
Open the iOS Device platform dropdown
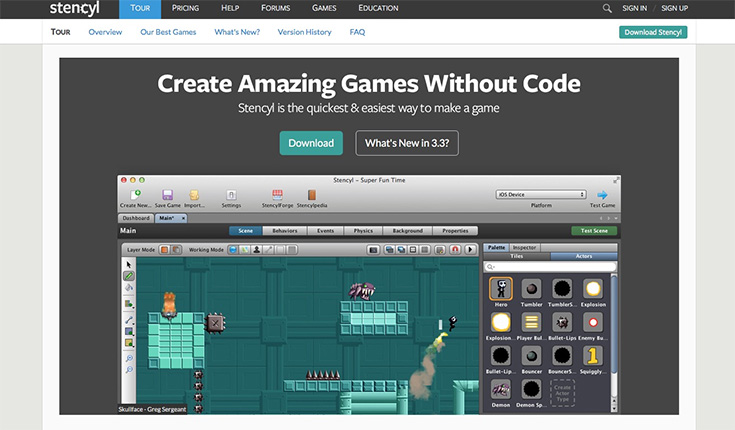(x=541, y=195)
